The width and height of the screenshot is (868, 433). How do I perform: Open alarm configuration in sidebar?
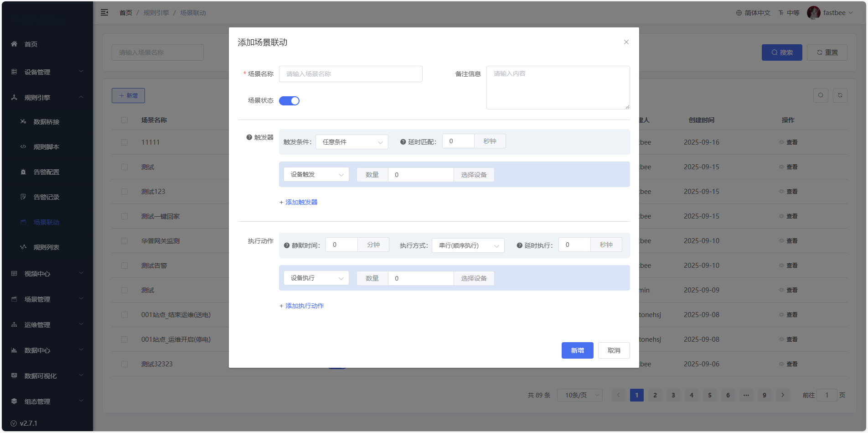click(46, 172)
